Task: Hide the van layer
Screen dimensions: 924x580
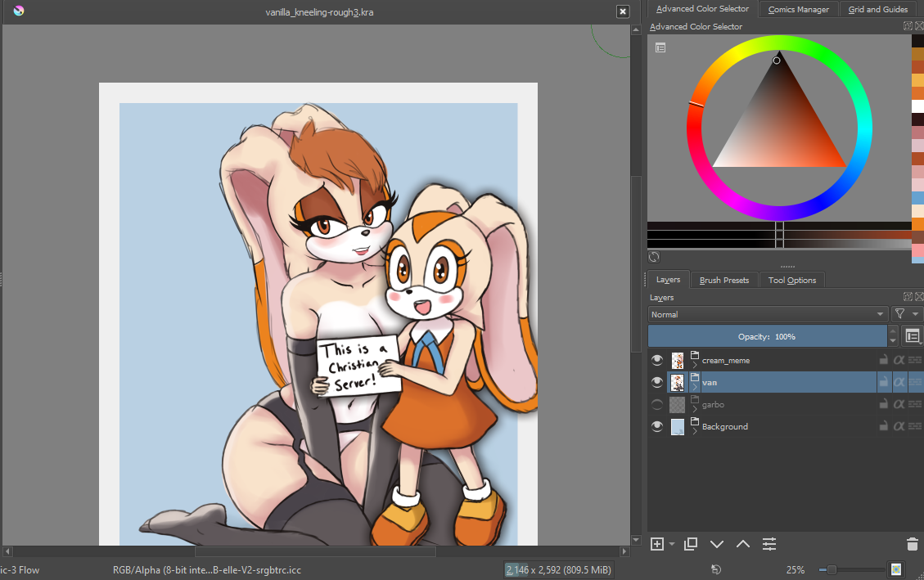Action: tap(657, 382)
